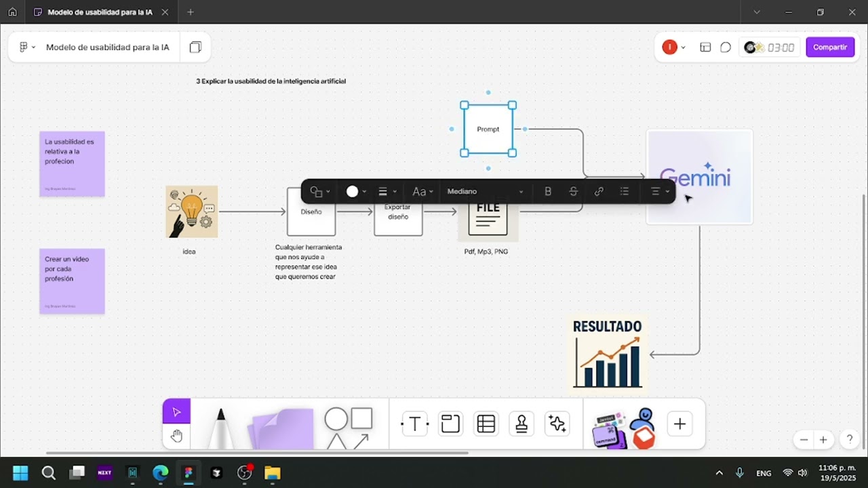
Task: Click the Pdf, Mp3, PNG label
Action: point(486,251)
